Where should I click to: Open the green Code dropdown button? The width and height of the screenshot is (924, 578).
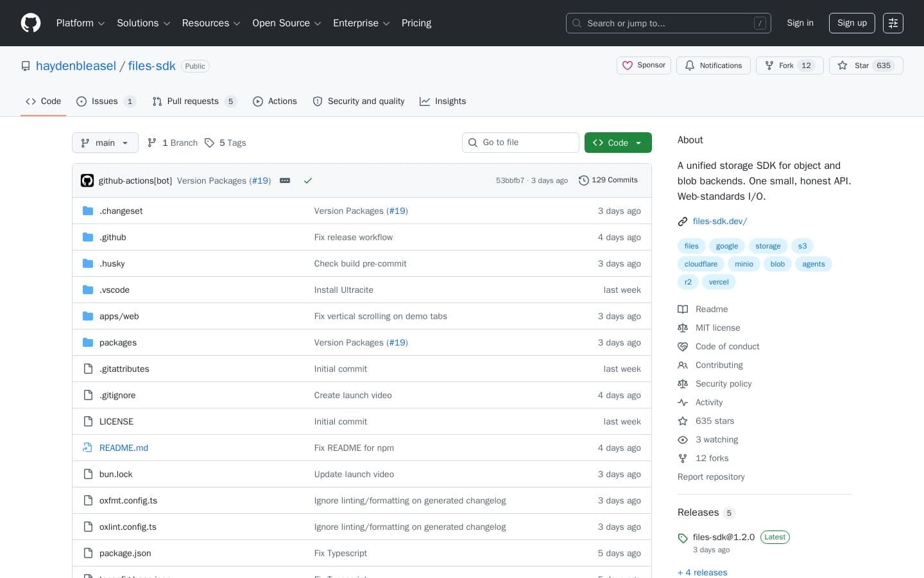click(618, 143)
